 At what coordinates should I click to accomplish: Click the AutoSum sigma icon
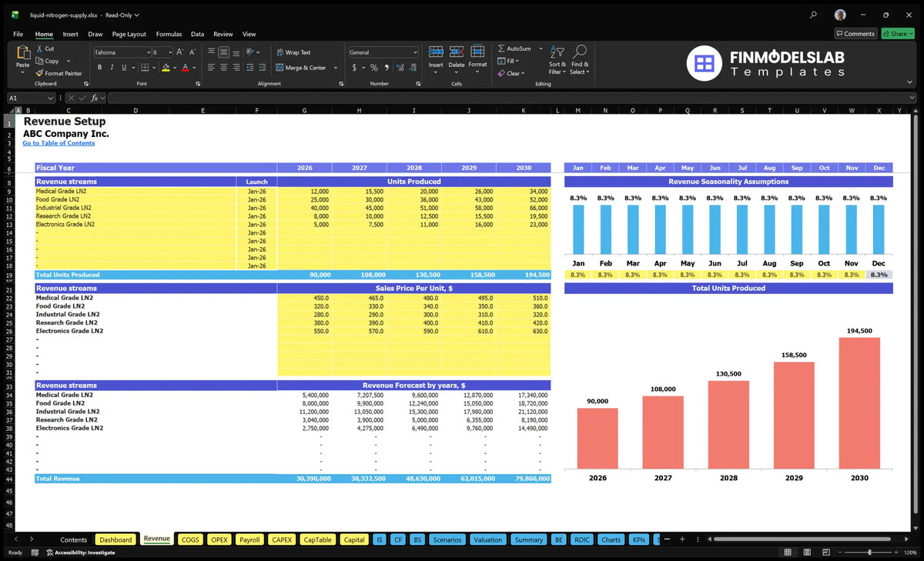(501, 48)
